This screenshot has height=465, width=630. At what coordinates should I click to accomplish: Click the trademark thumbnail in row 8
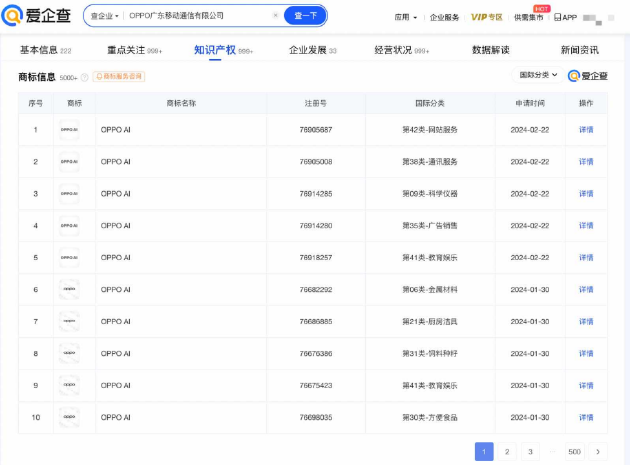pos(69,353)
